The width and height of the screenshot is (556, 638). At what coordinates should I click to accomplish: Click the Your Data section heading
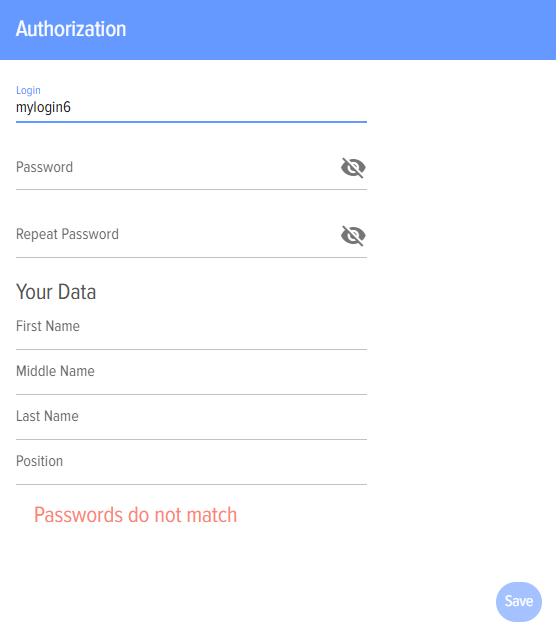click(56, 292)
